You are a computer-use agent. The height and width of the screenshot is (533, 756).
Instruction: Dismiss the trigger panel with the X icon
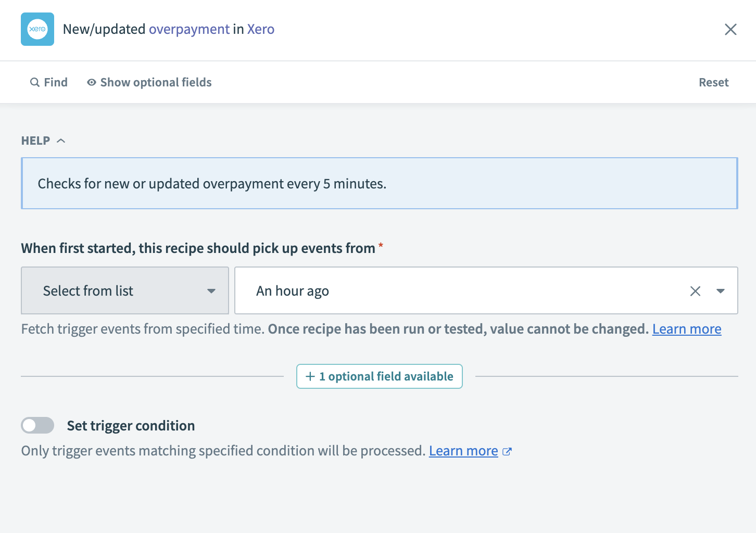[x=730, y=30]
